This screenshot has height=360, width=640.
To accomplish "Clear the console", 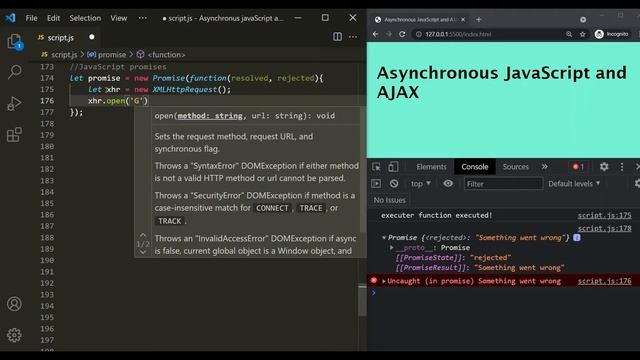I will pyautogui.click(x=394, y=184).
